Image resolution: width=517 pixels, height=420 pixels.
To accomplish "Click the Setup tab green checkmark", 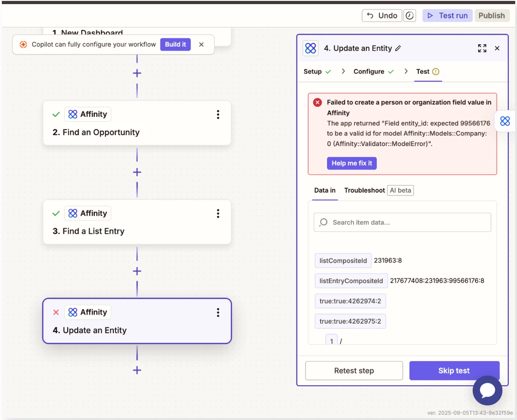I will 328,72.
